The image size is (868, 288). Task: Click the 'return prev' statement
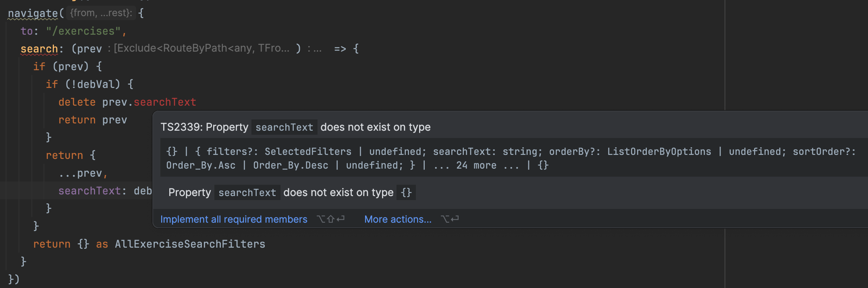click(x=93, y=120)
